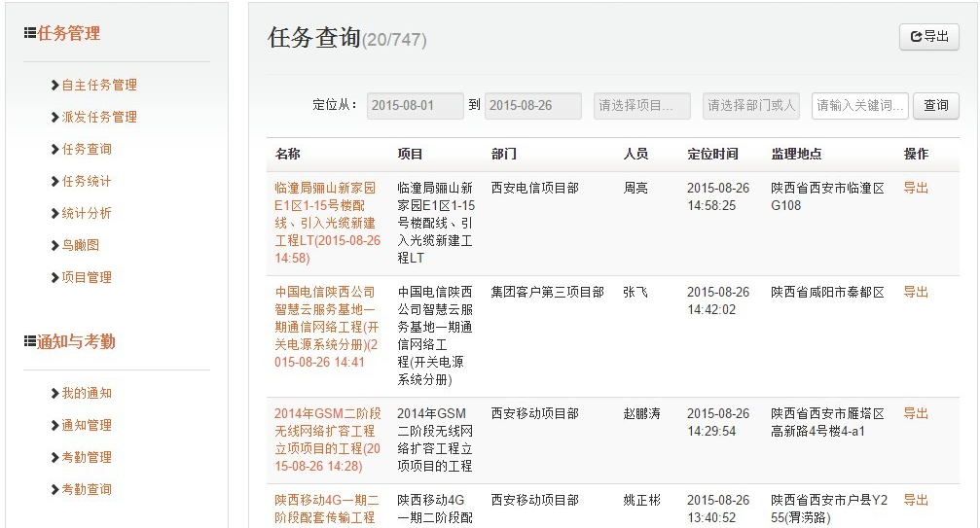
Task: Select 项目管理 from the sidebar menu
Action: [x=87, y=277]
